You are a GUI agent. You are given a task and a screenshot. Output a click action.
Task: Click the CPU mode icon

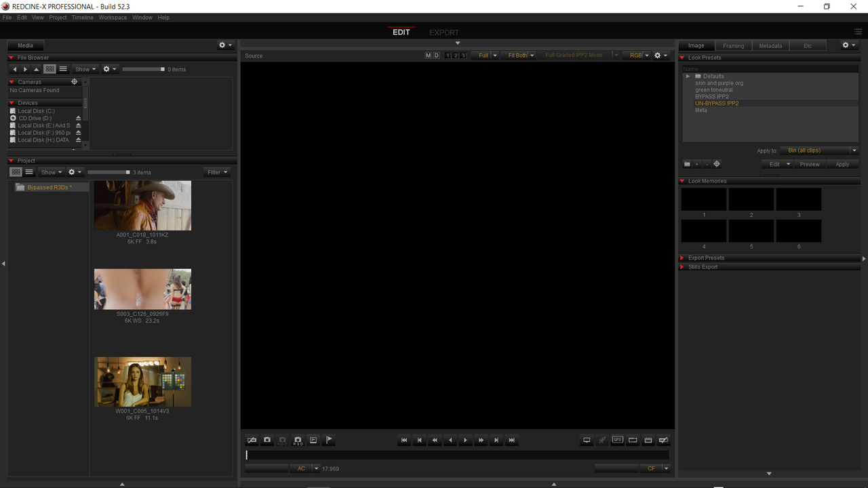coord(617,440)
